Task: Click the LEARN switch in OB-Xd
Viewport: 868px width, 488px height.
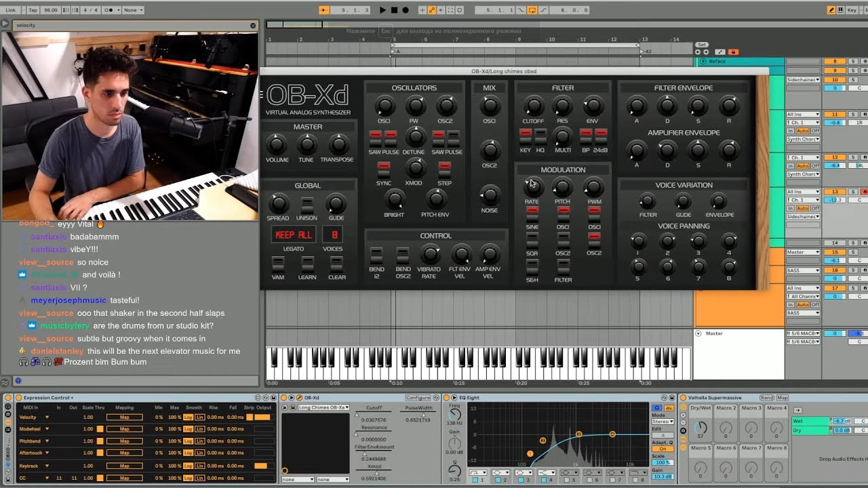Action: (x=307, y=264)
